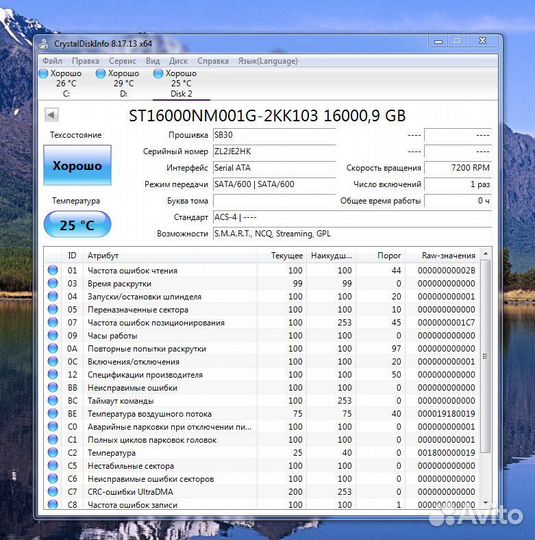Click the status orb for attribute C7 CRC-ошибки
The width and height of the screenshot is (535, 540).
tap(53, 491)
